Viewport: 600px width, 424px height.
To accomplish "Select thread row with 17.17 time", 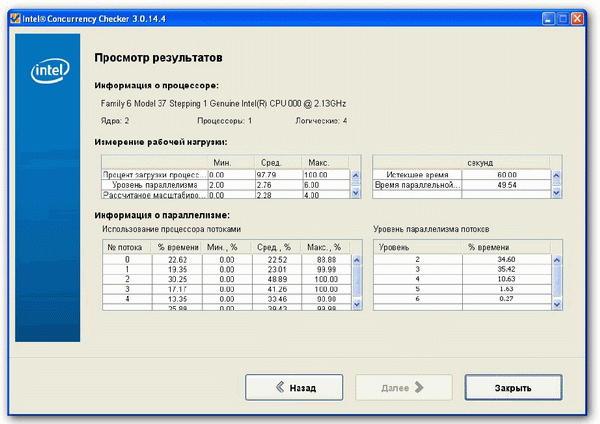I will pos(227,289).
